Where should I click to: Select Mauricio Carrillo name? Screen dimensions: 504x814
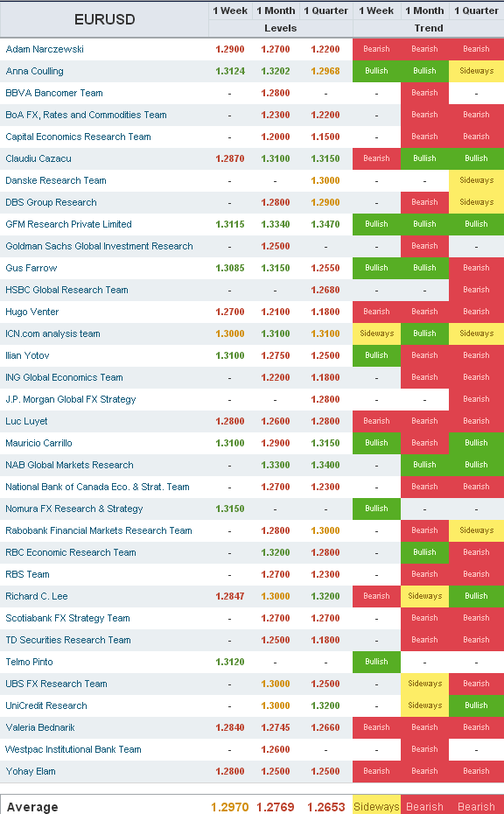(x=38, y=443)
